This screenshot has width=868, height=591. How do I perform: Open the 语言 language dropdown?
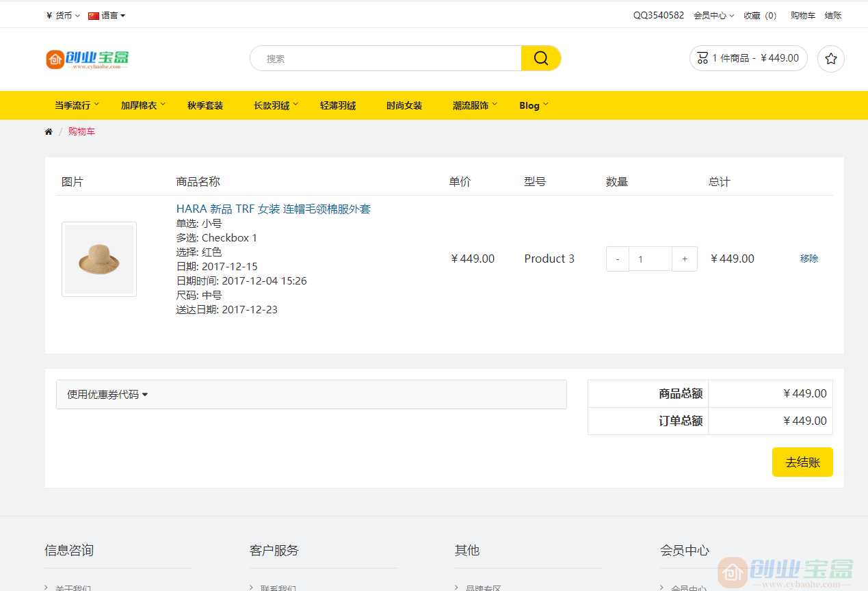(x=107, y=15)
